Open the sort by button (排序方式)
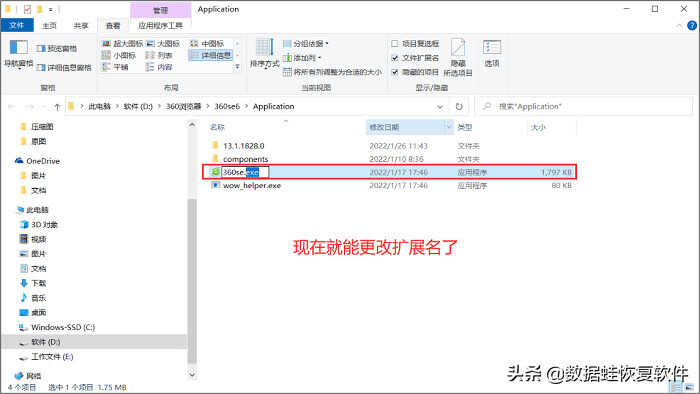 264,54
